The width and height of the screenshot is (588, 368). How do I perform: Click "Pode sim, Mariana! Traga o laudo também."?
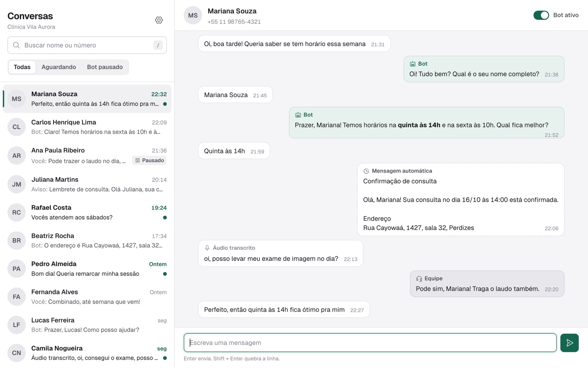477,289
